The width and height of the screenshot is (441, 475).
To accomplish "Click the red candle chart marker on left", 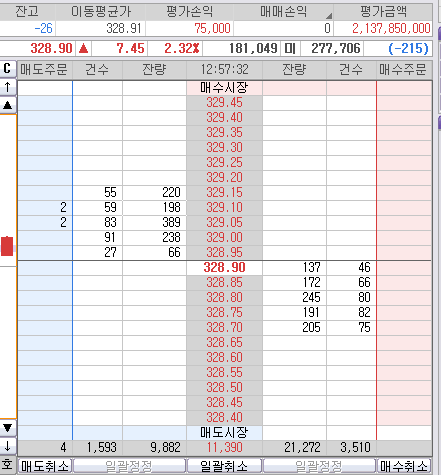I will click(7, 246).
